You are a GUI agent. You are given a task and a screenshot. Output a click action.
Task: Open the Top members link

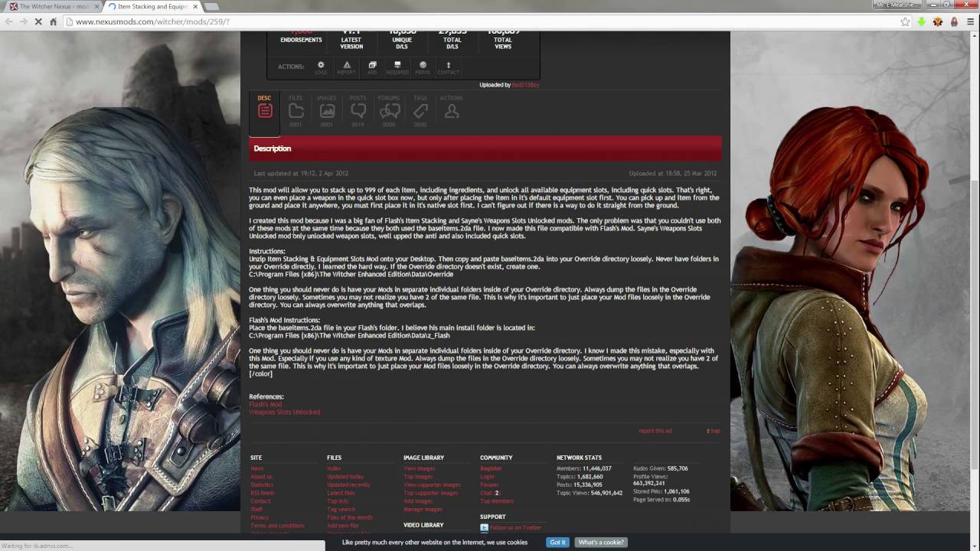(x=497, y=501)
